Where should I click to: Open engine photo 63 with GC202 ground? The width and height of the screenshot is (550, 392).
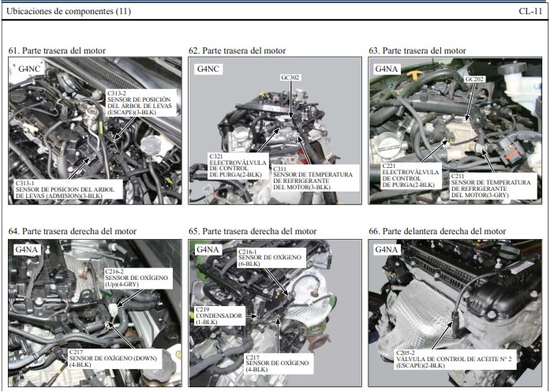pos(455,131)
